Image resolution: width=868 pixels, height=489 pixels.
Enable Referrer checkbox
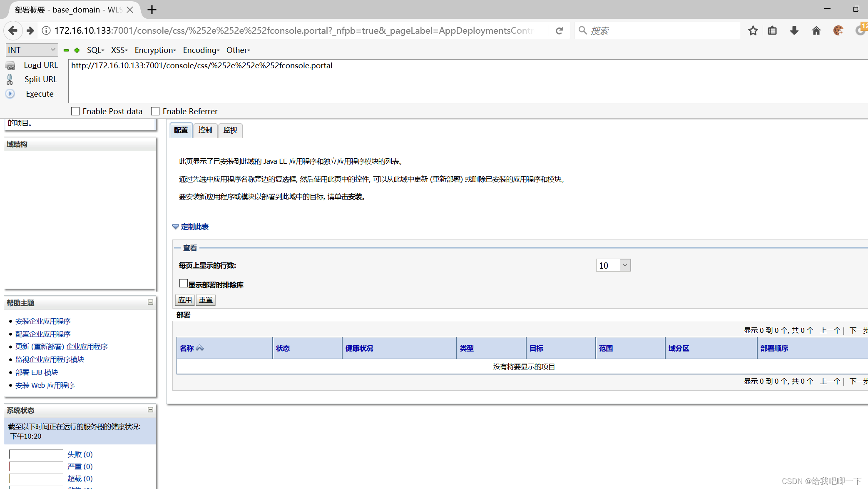click(155, 111)
